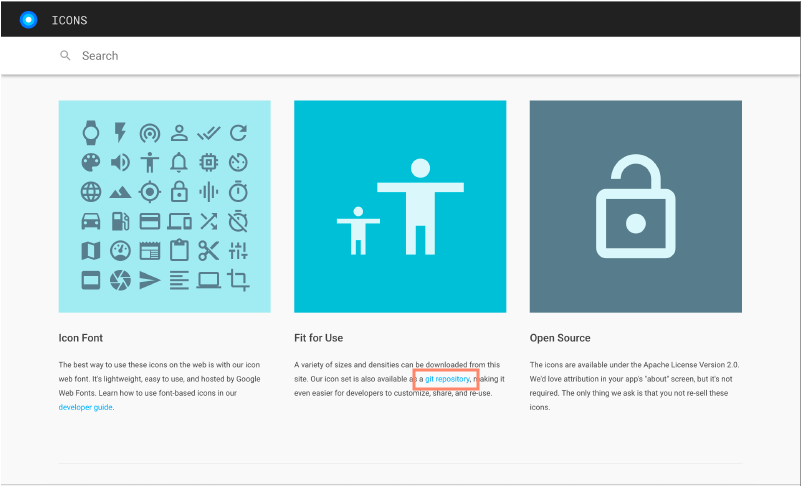801x486 pixels.
Task: Click the camera shutter icon in grid
Action: pyautogui.click(x=120, y=280)
